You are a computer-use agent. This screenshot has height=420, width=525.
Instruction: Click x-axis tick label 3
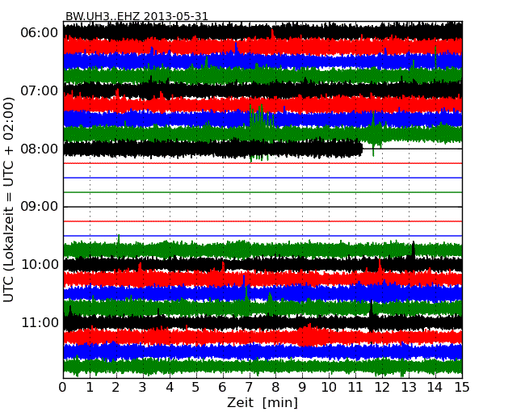143,387
